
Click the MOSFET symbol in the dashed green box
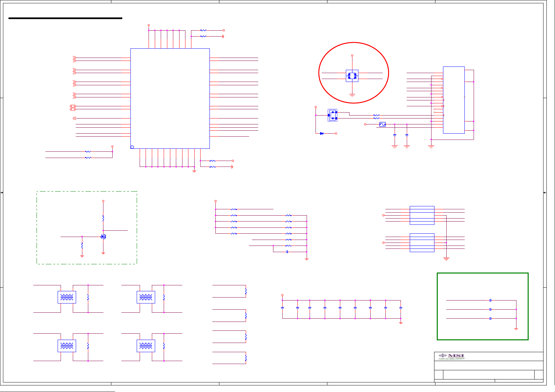103,236
